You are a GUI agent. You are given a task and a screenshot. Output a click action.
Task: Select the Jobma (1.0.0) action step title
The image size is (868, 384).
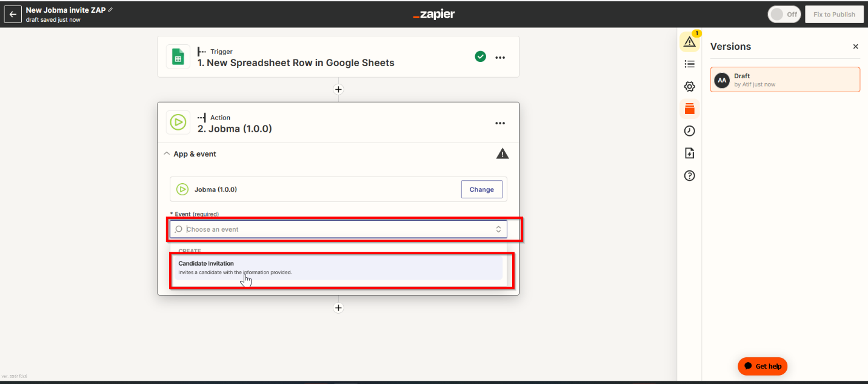[235, 129]
